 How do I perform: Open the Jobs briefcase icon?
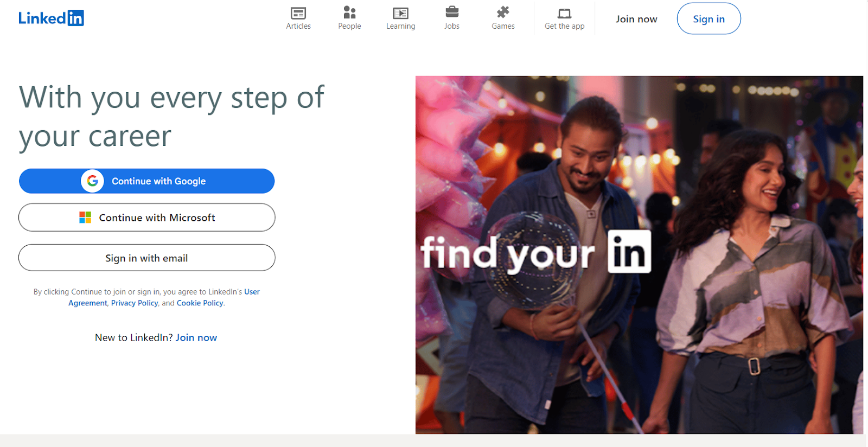[452, 12]
